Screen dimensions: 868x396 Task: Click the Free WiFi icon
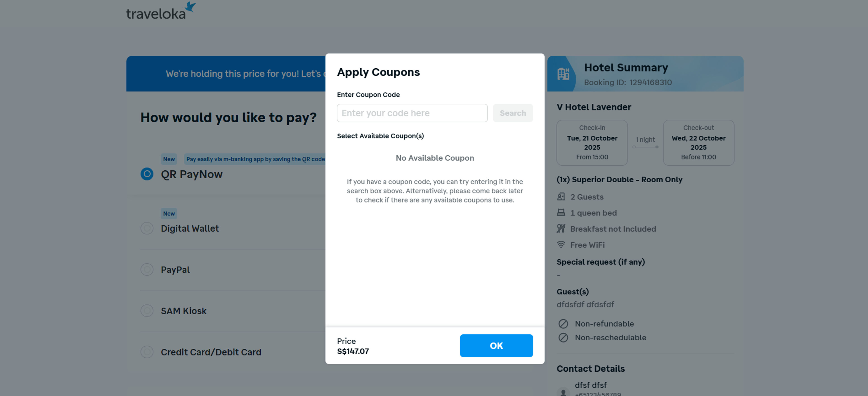(561, 245)
